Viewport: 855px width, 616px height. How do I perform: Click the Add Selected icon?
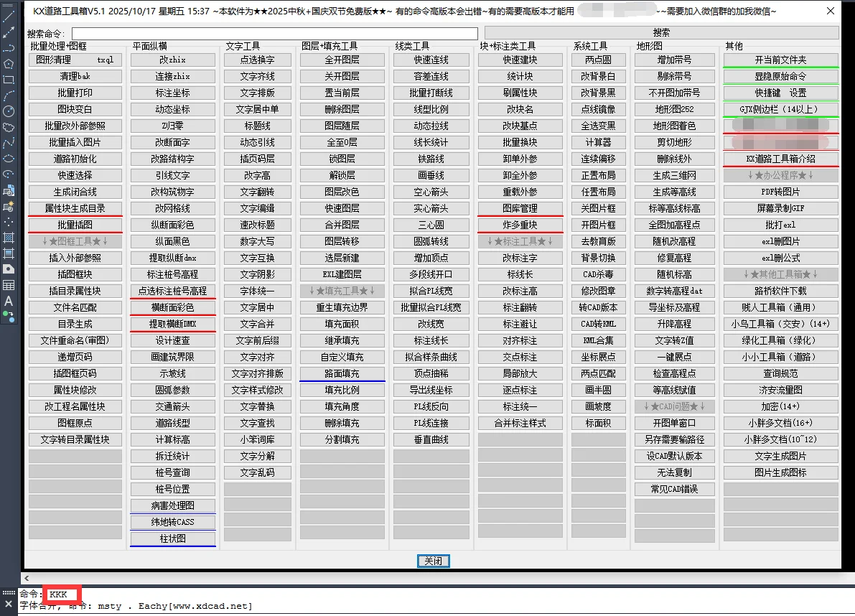click(x=8, y=316)
